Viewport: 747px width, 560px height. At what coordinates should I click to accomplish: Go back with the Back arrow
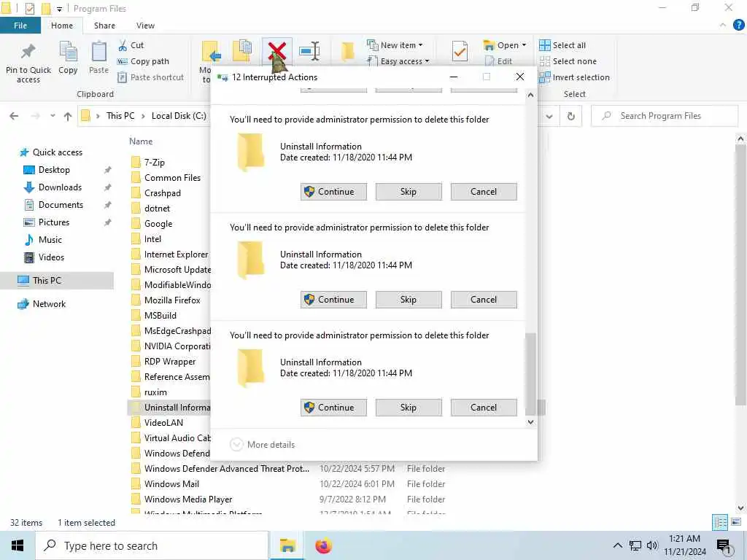tap(14, 116)
